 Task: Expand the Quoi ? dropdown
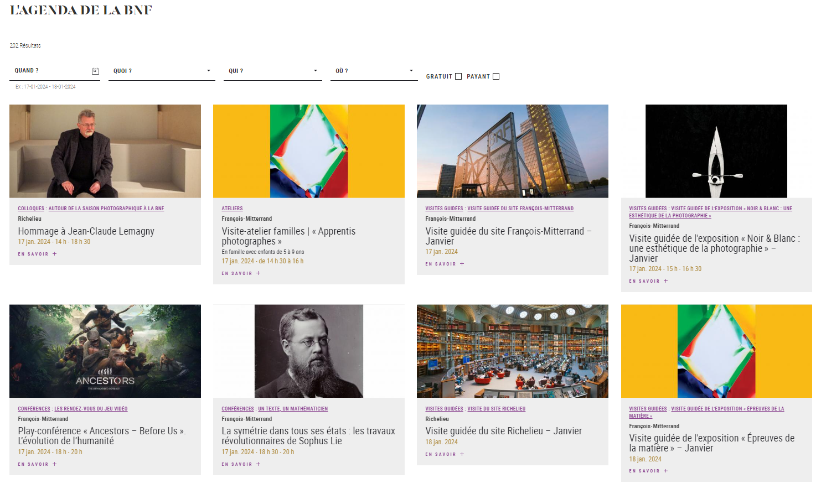pos(162,71)
